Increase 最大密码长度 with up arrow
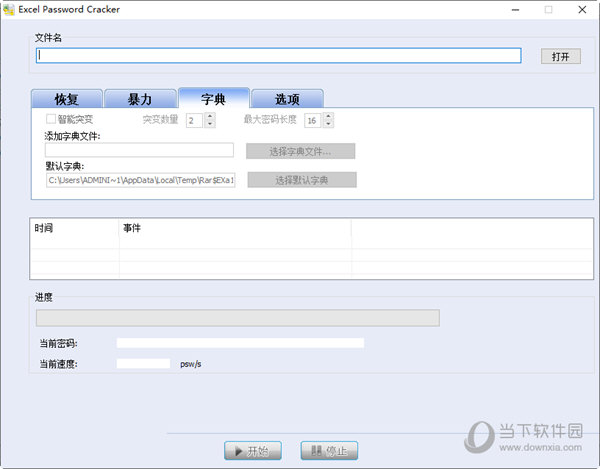Image resolution: width=600 pixels, height=469 pixels. tap(328, 116)
